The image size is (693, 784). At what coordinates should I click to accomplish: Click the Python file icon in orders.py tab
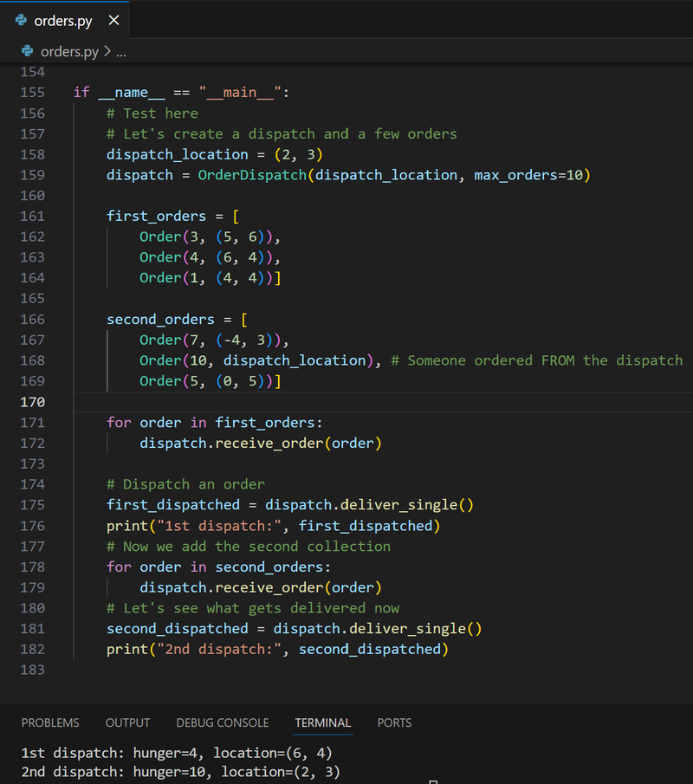pos(21,21)
